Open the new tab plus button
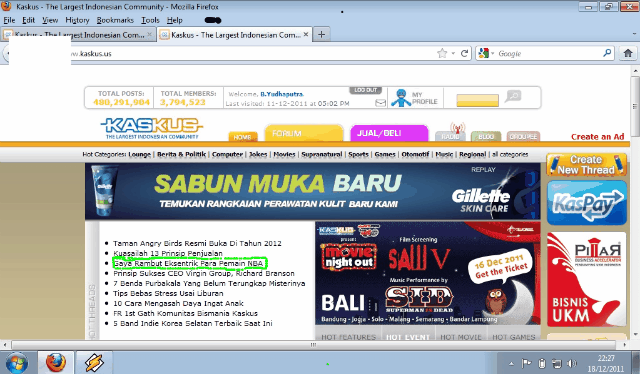 [321, 35]
